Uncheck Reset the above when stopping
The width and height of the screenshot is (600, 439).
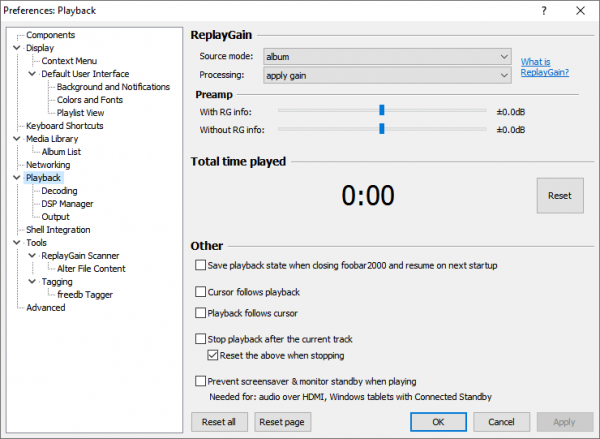pos(212,355)
